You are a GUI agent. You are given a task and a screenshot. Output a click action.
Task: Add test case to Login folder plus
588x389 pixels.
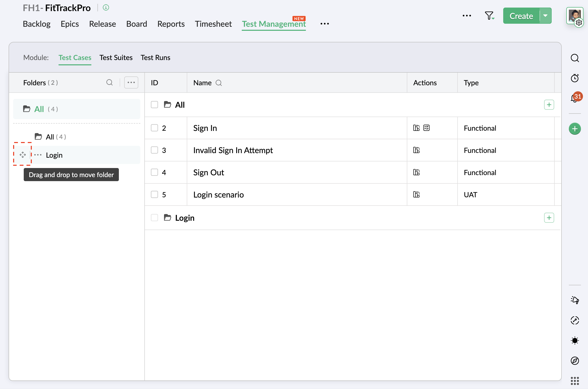[549, 218]
